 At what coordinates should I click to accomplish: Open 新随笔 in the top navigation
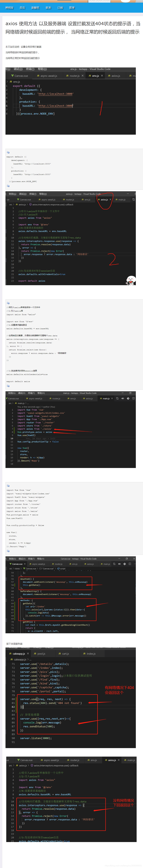click(x=35, y=8)
